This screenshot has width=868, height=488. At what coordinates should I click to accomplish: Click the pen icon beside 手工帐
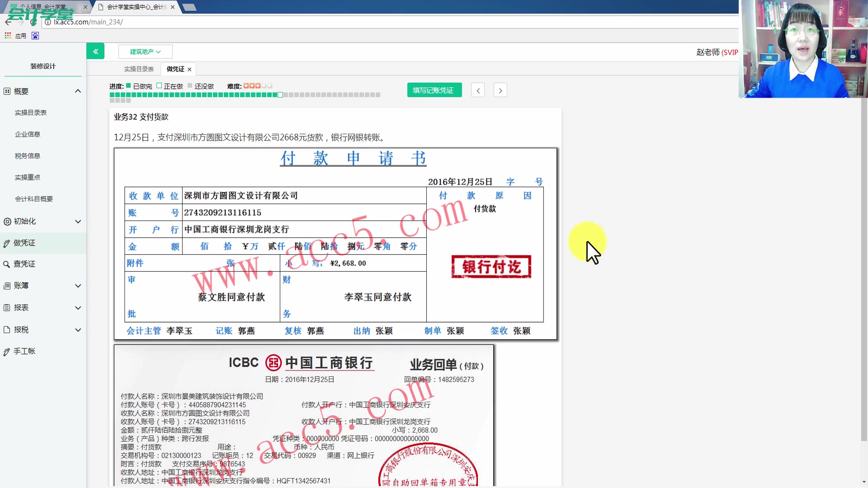point(7,352)
